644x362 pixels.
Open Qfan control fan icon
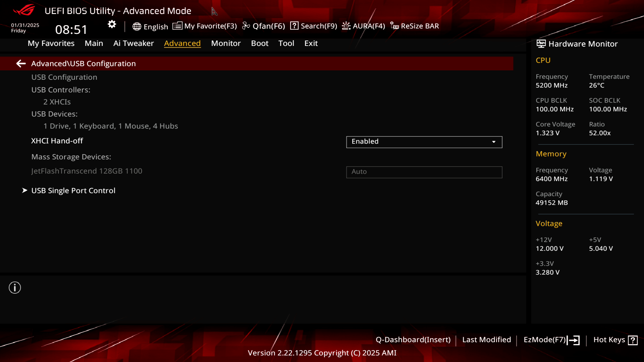pyautogui.click(x=246, y=26)
